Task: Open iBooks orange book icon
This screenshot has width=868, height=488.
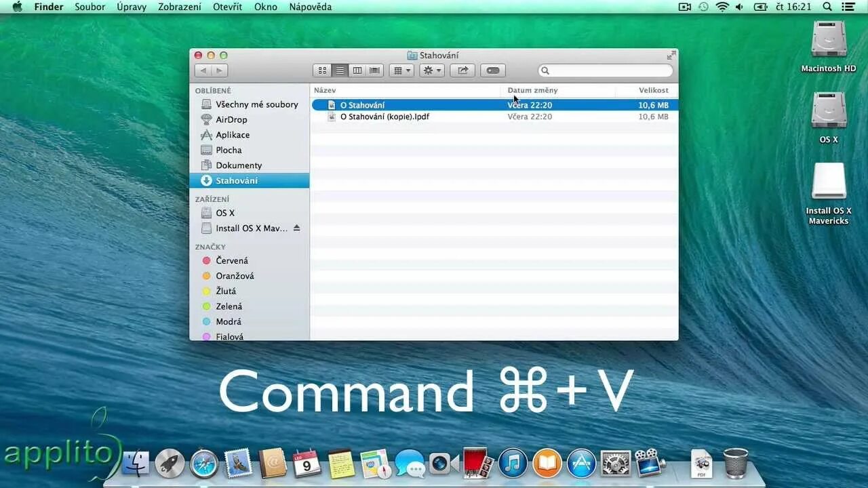Action: pos(547,464)
